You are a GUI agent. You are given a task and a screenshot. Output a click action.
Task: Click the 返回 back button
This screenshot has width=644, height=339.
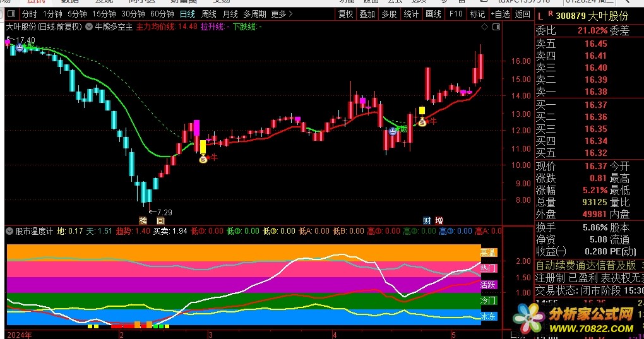coord(522,14)
